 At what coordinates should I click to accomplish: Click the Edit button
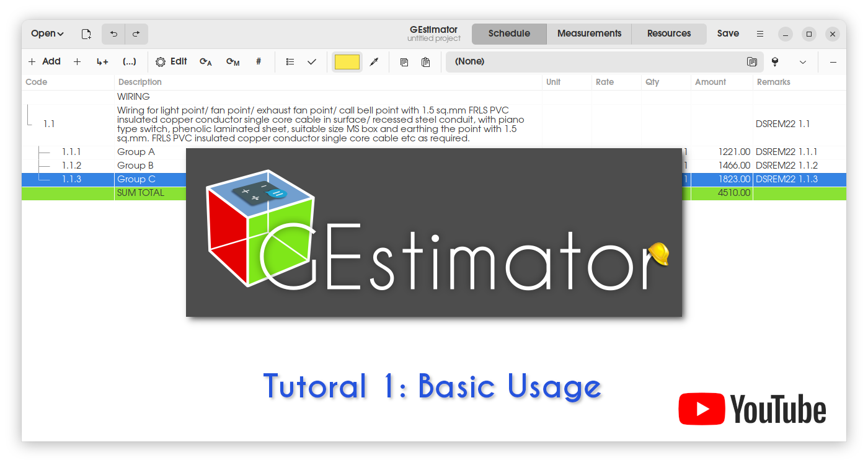172,61
